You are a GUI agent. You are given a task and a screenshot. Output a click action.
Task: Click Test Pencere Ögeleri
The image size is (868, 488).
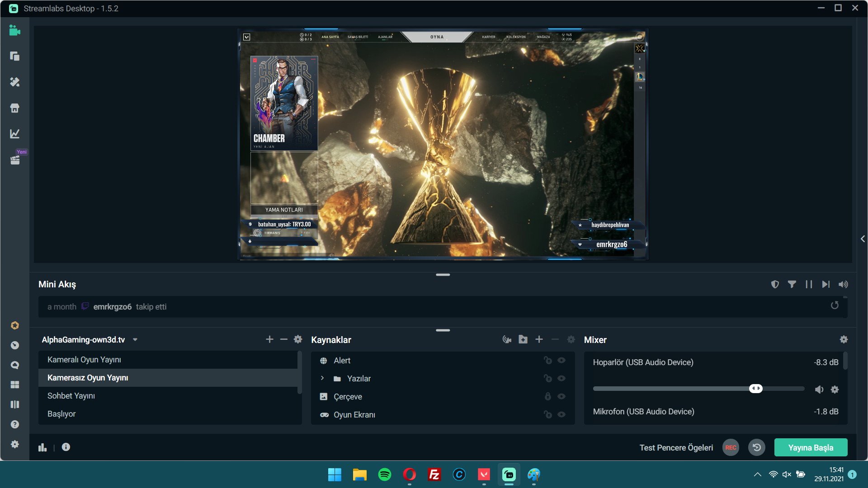pyautogui.click(x=676, y=448)
